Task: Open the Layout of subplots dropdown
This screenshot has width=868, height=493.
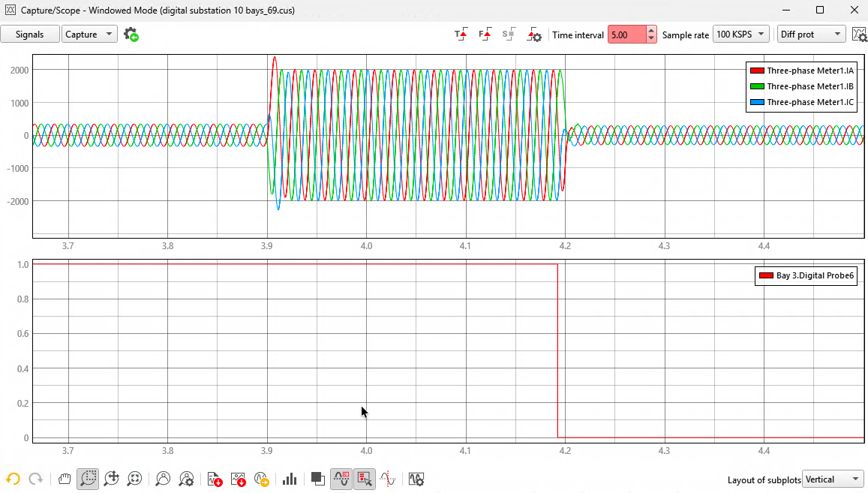Action: (833, 479)
